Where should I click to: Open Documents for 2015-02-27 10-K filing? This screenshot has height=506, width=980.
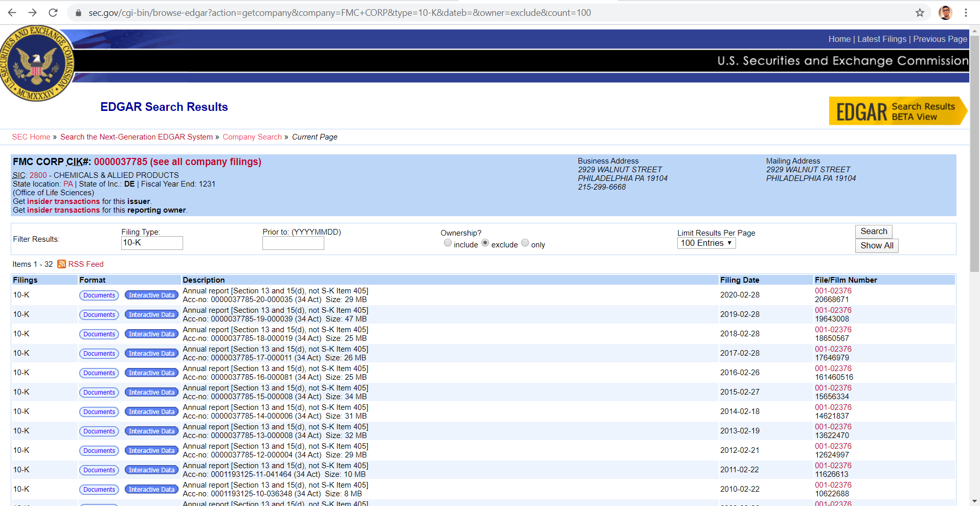[x=99, y=393]
